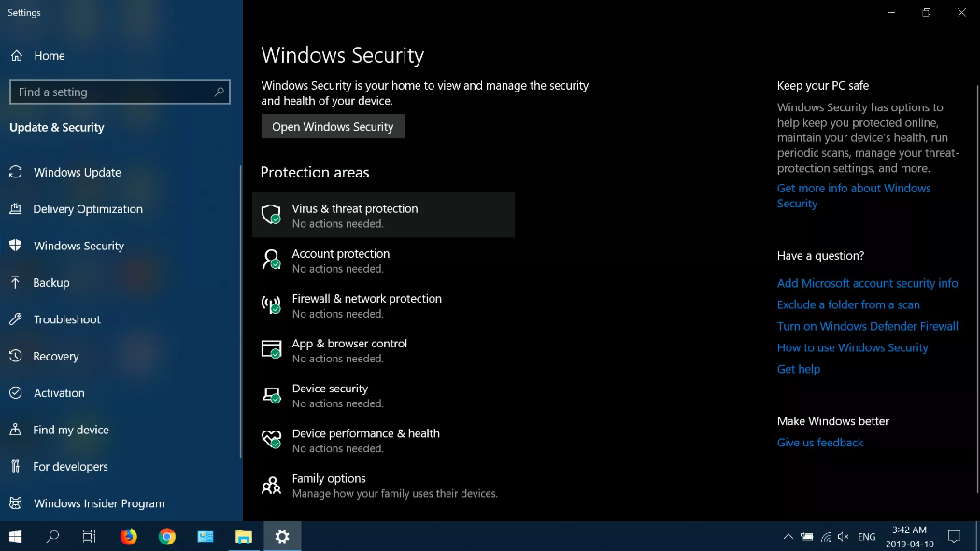Click the Troubleshoot wrench icon
Screen dimensions: 980x551
(16, 319)
